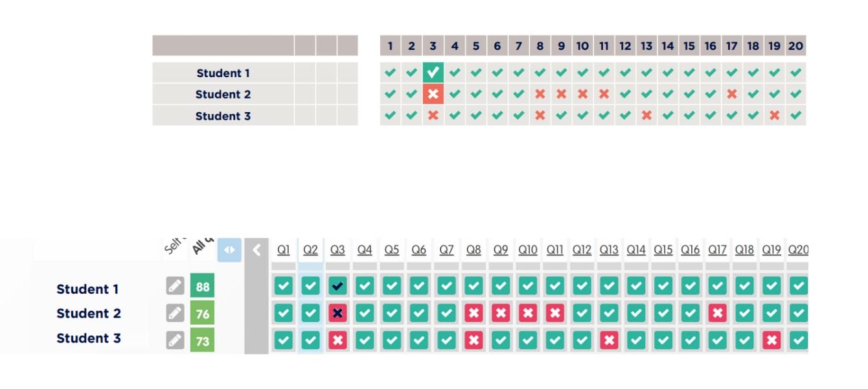This screenshot has width=868, height=389.
Task: Click Student 2's highlighted cross in column 3
Action: point(433,94)
